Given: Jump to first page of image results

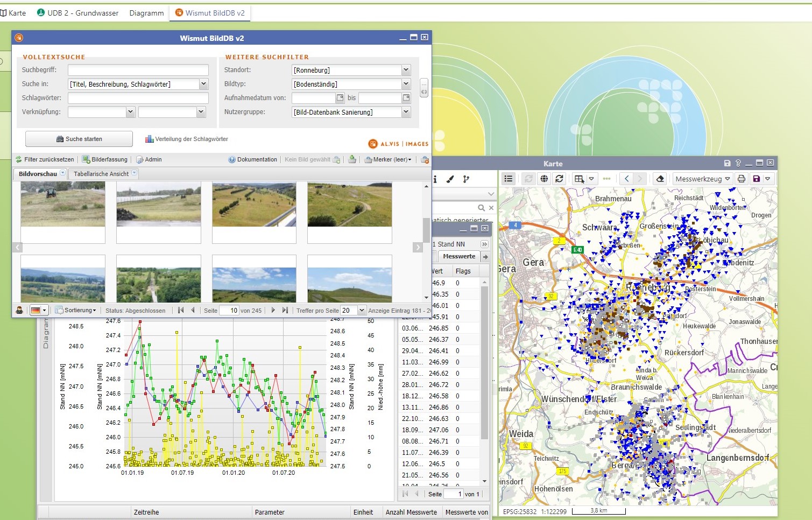Looking at the screenshot, I should click(181, 310).
